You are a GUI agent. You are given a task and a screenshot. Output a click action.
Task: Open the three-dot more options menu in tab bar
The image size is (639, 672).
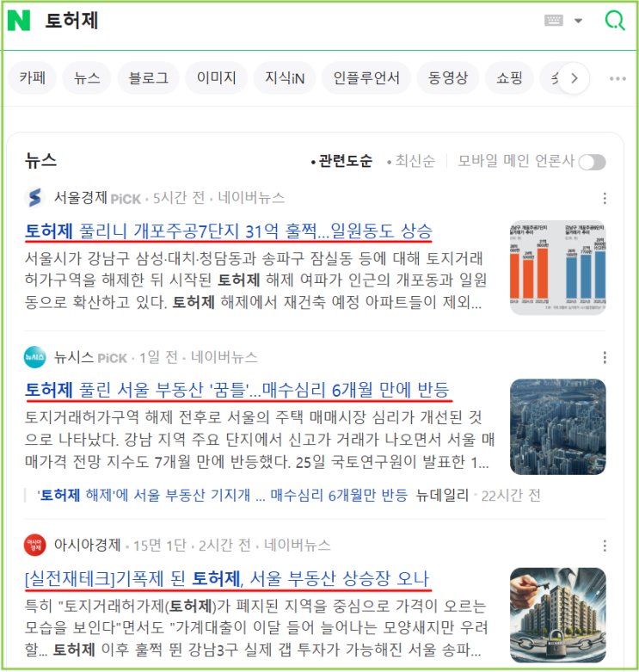617,79
